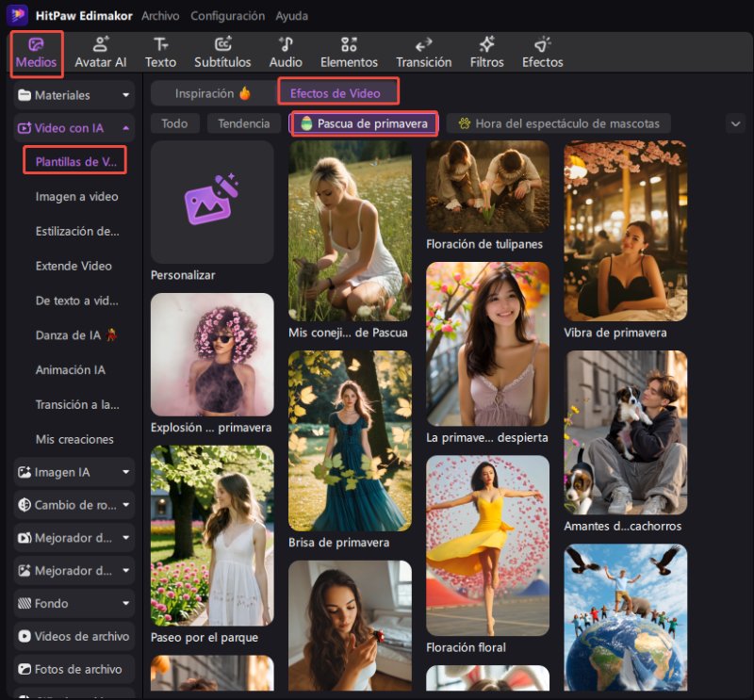Open the Subtítulos panel
The width and height of the screenshot is (754, 700).
tap(222, 53)
